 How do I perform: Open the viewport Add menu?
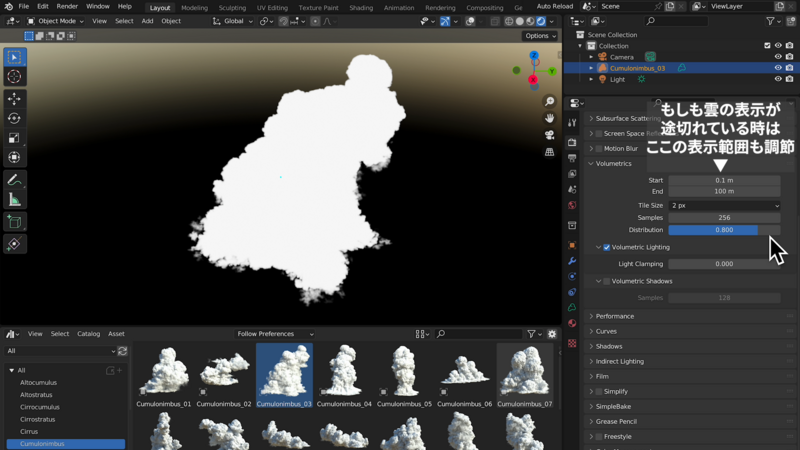tap(147, 21)
